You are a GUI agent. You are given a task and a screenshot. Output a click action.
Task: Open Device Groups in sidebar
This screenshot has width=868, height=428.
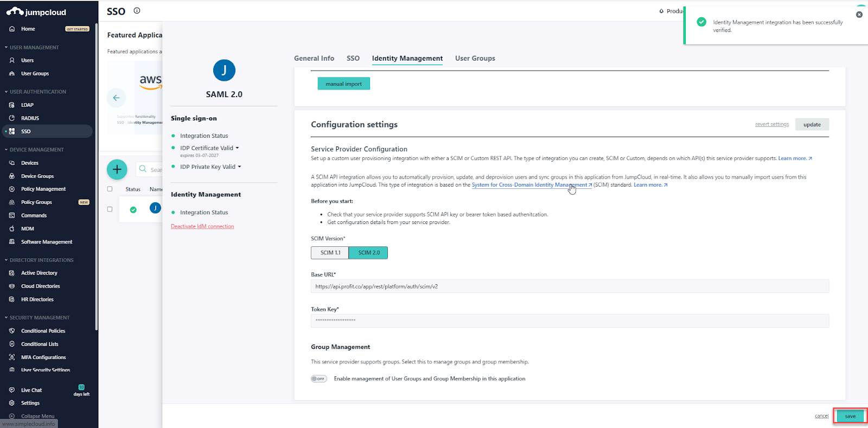point(37,176)
